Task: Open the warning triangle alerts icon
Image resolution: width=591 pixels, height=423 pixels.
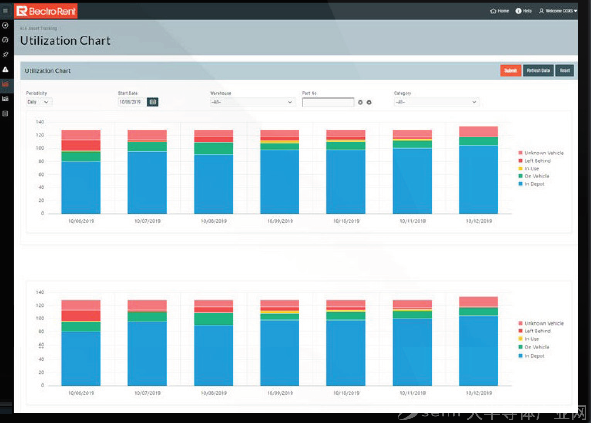Action: pos(5,69)
